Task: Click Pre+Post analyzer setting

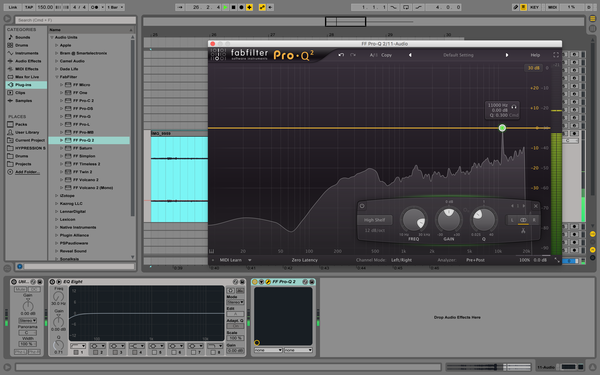Action: click(x=475, y=260)
